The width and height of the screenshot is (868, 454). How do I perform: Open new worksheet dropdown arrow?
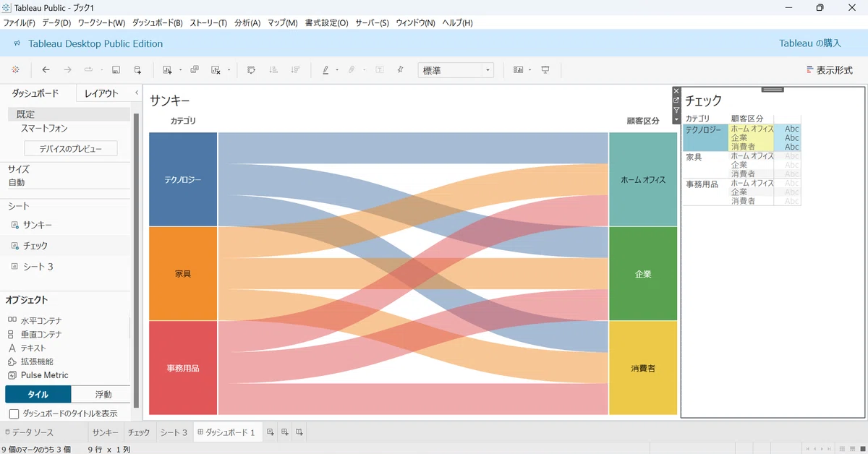click(x=179, y=70)
